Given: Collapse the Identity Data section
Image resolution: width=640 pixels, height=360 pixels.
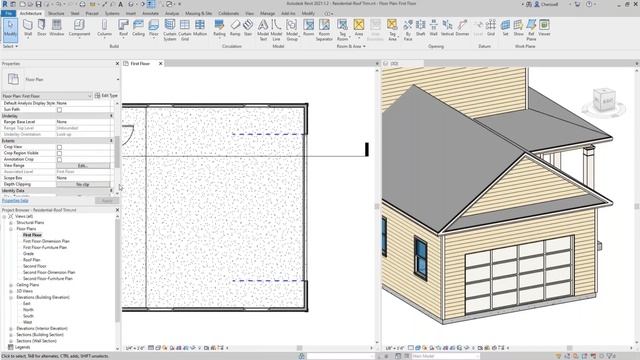Looking at the screenshot, I should [x=111, y=191].
